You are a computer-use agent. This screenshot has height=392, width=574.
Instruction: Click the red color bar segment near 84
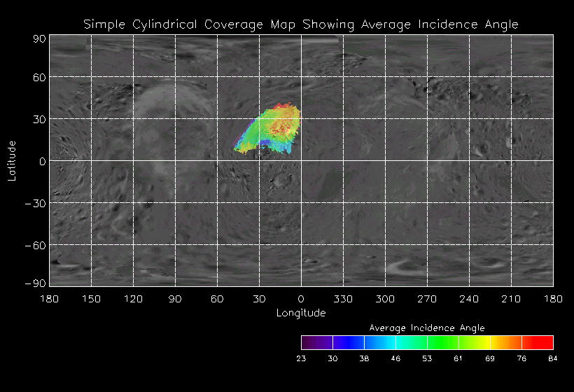point(538,342)
